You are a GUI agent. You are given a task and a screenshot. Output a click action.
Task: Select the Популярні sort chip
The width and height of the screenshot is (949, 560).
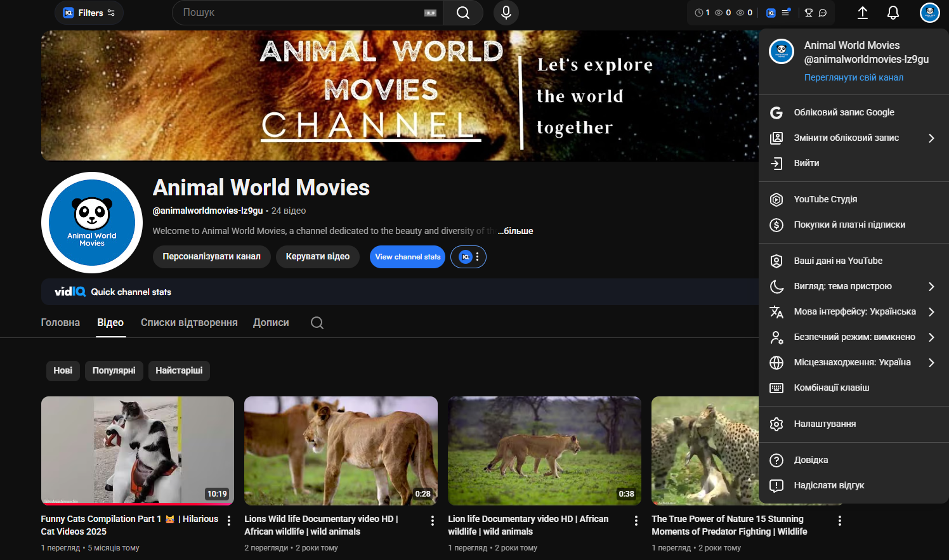coord(114,370)
